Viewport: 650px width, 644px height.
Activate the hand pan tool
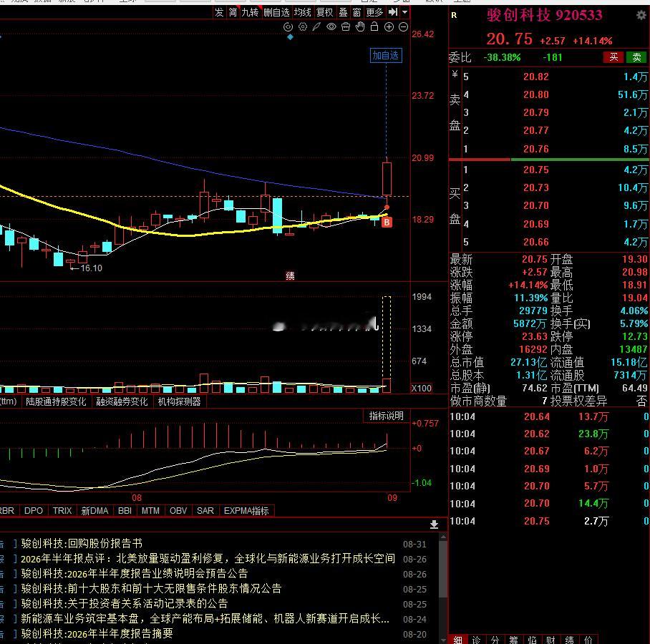coord(360,27)
